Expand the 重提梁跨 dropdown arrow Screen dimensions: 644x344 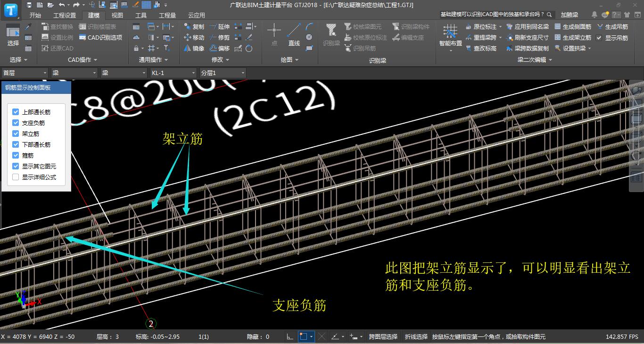tap(500, 38)
